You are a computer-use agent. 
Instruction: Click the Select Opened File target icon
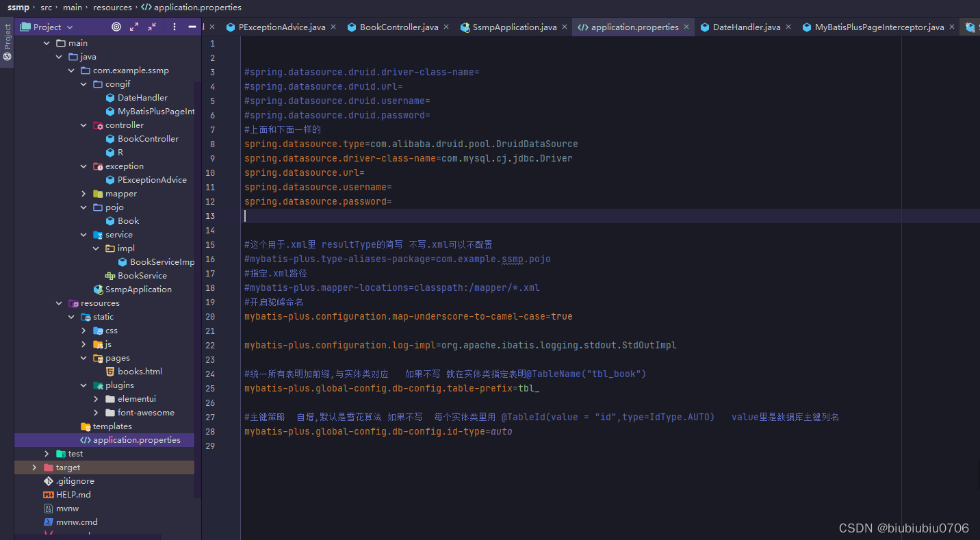coord(116,27)
